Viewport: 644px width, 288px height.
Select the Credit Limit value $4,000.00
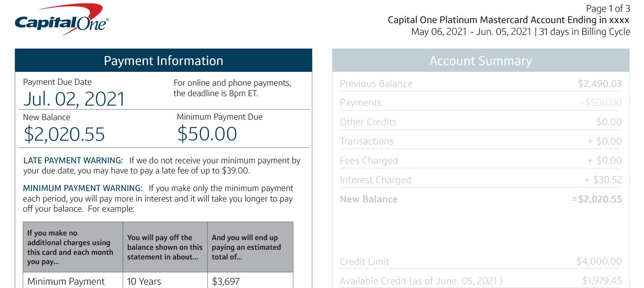[599, 262]
